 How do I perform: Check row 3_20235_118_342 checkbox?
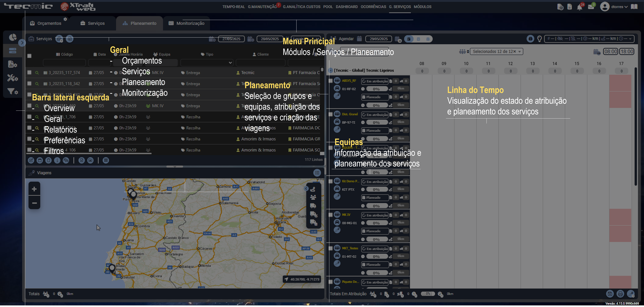(29, 83)
